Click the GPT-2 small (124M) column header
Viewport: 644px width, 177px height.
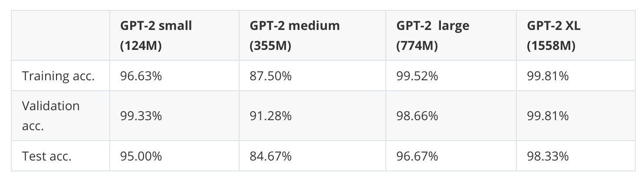[156, 36]
